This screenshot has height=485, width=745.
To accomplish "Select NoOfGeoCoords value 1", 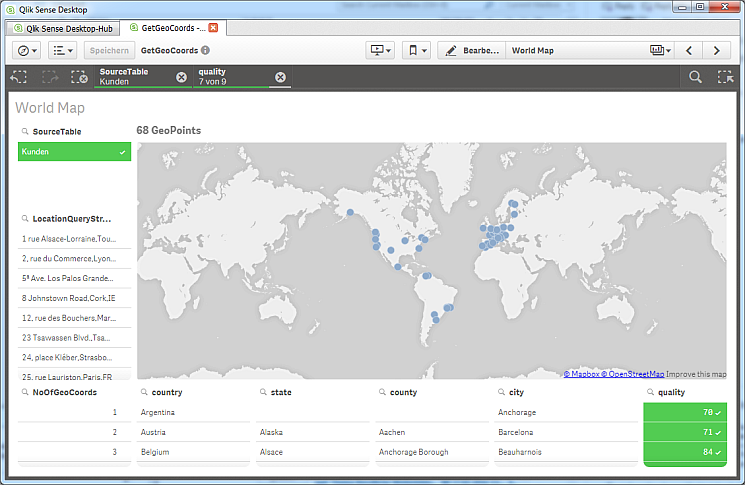I will [x=75, y=412].
